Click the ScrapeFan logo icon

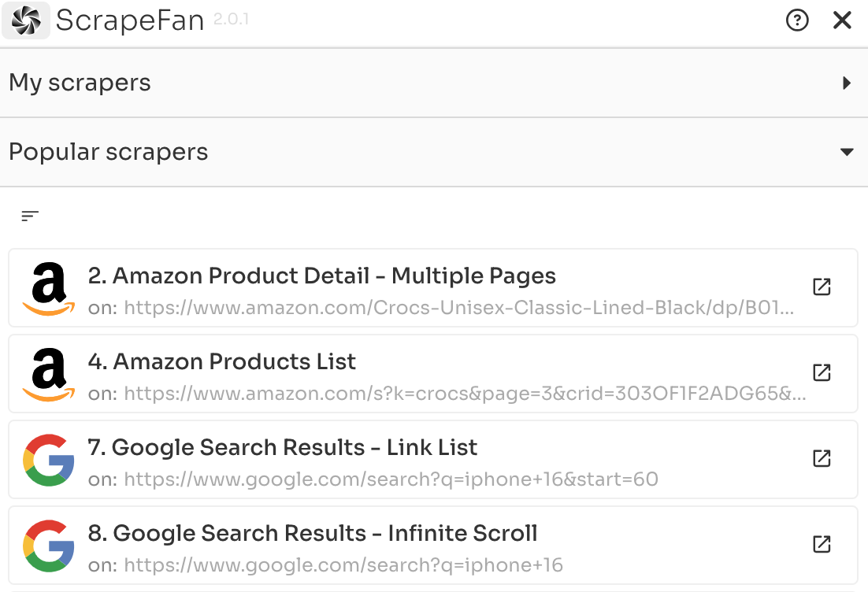click(x=26, y=21)
